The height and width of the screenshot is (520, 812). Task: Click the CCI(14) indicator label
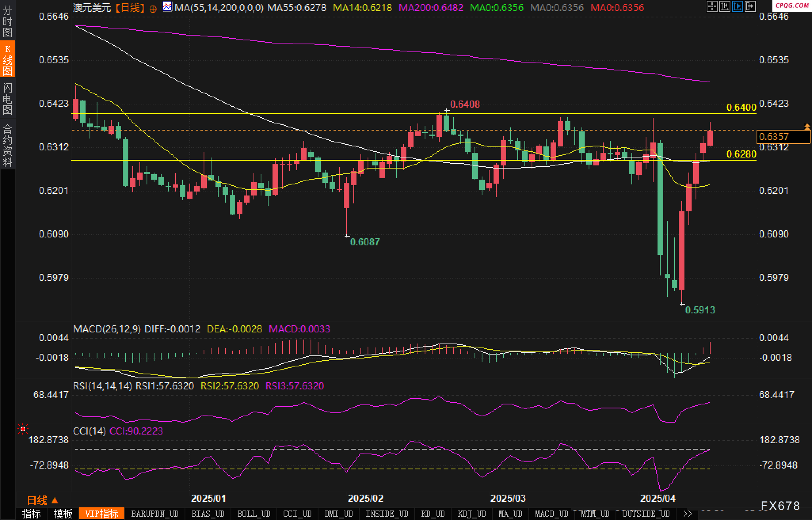pos(90,431)
